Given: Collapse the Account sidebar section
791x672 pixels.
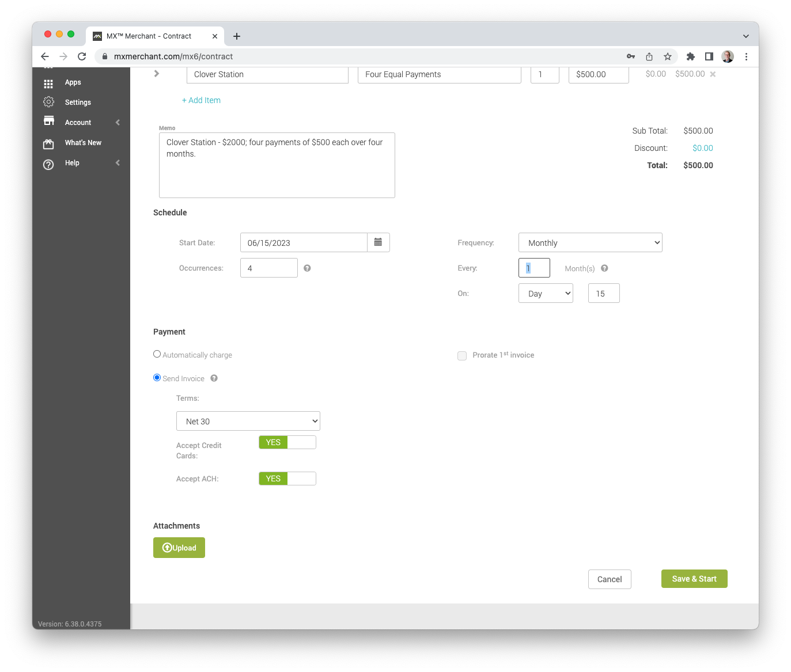Looking at the screenshot, I should click(x=118, y=122).
